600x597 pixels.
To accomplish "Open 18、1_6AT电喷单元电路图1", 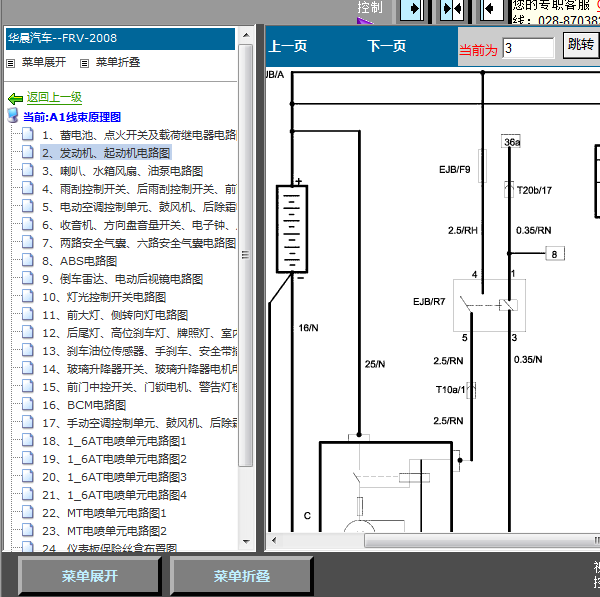I will coord(114,440).
